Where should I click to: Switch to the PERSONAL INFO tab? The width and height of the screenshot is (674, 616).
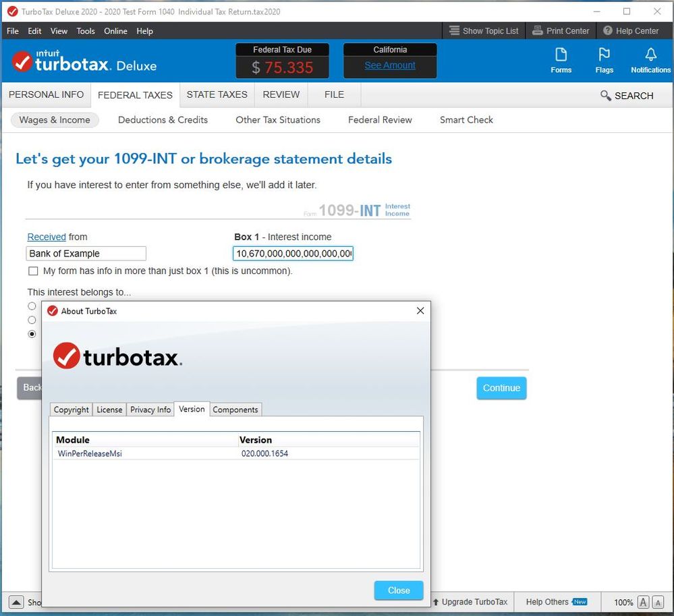[x=46, y=94]
